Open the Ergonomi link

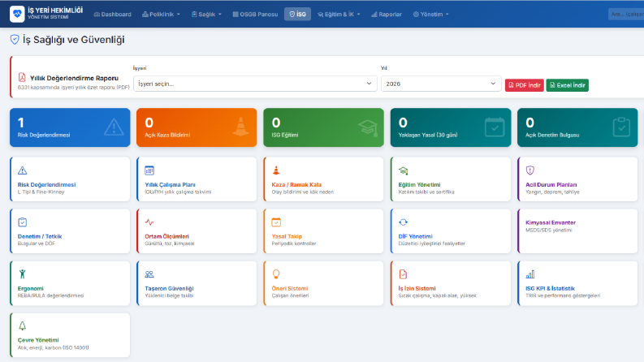pyautogui.click(x=30, y=288)
